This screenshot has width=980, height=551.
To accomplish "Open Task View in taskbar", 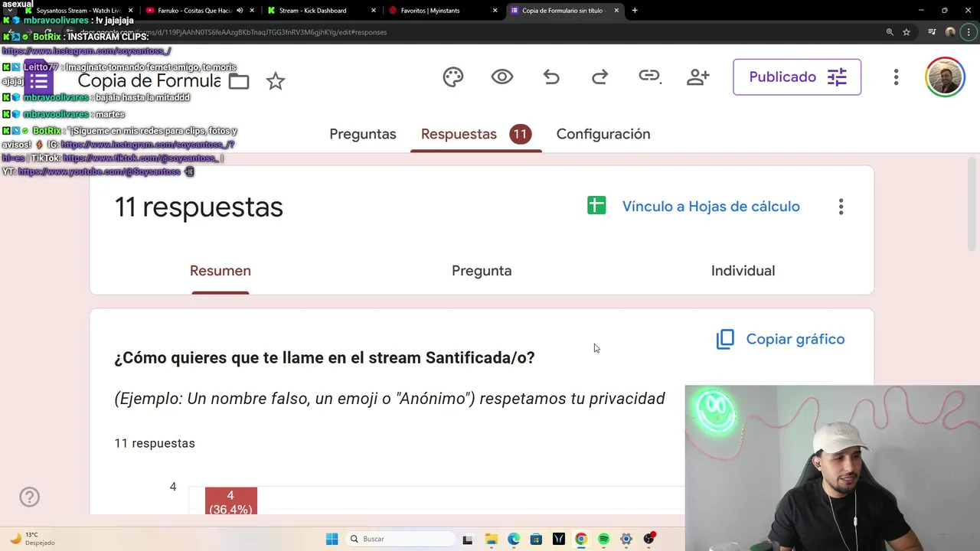I will pyautogui.click(x=468, y=539).
